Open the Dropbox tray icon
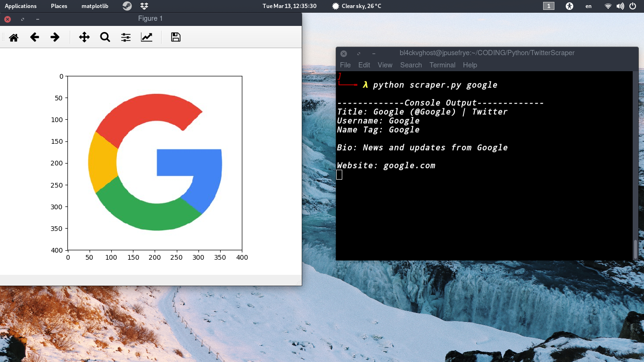The height and width of the screenshot is (362, 644). [x=145, y=6]
